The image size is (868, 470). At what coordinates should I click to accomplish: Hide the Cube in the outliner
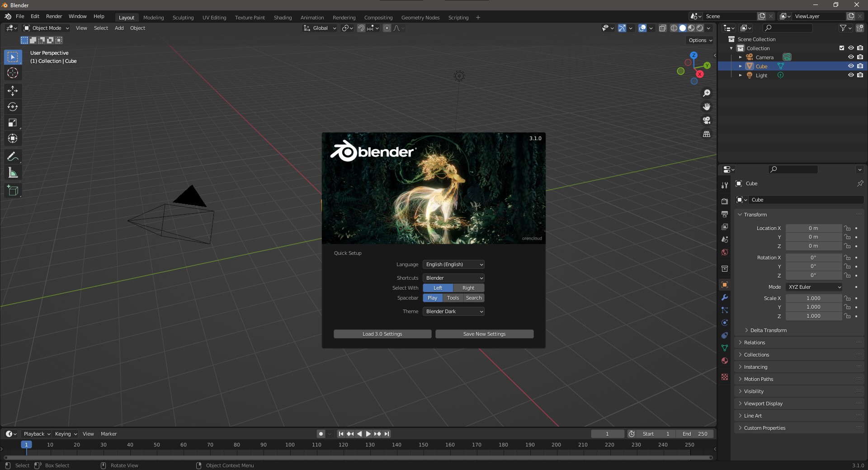coord(850,66)
